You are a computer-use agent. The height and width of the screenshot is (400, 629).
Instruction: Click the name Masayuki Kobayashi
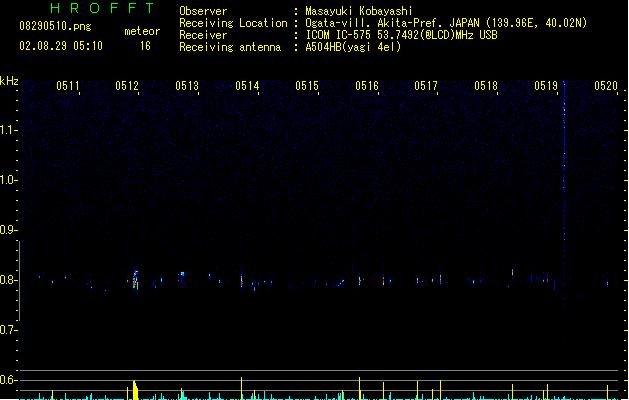click(359, 11)
